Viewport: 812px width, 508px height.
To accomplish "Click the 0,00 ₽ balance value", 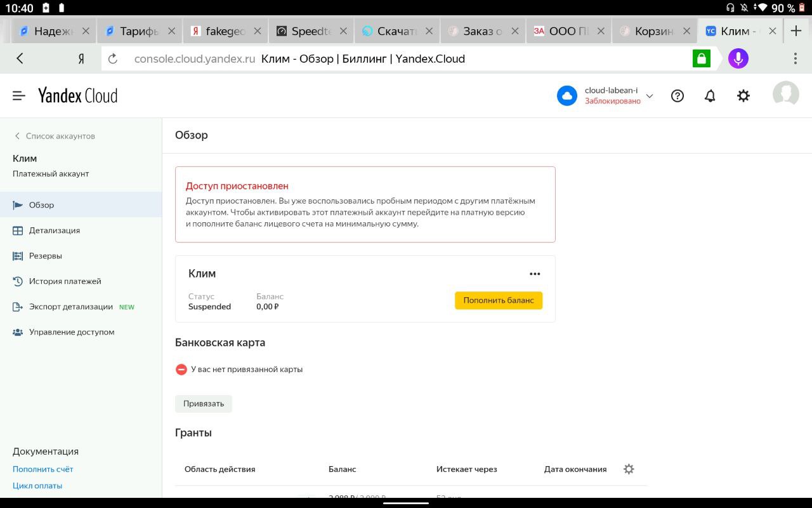I will (268, 307).
